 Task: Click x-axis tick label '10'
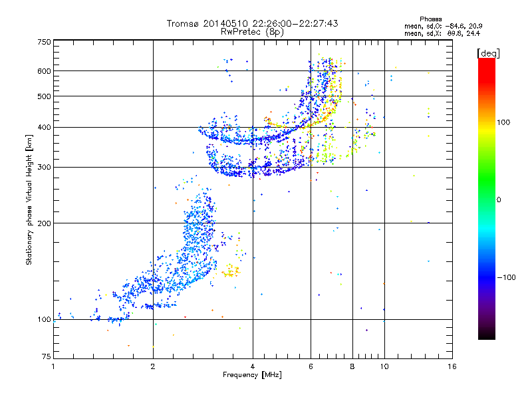[384, 366]
